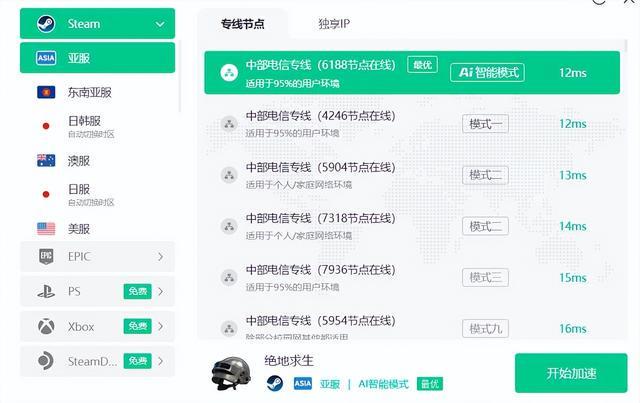Click the 免费 badge on Xbox row
Image resolution: width=640 pixels, height=403 pixels.
[x=138, y=326]
